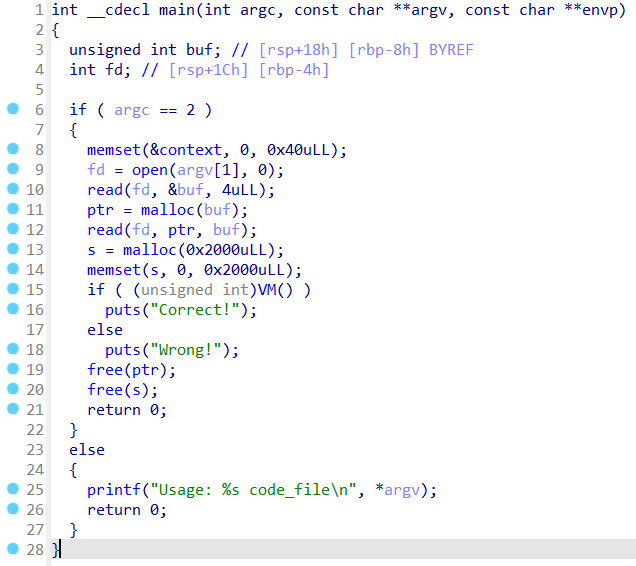Click memset call on line 14
This screenshot has height=566, width=636.
114,270
